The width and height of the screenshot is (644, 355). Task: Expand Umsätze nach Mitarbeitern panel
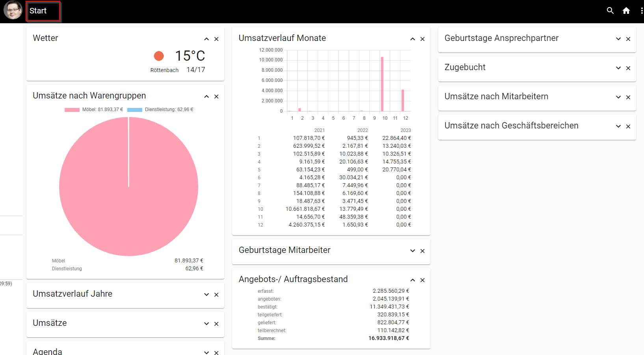tap(618, 97)
